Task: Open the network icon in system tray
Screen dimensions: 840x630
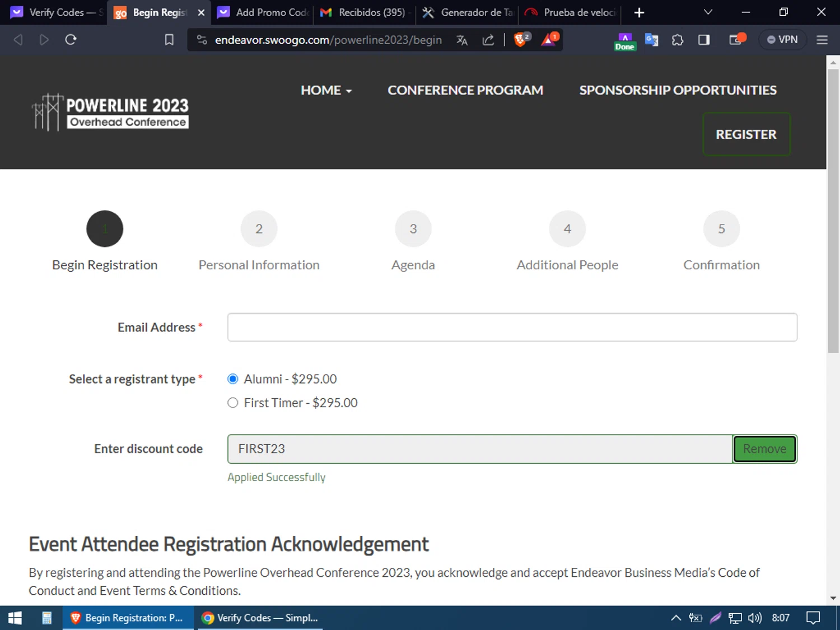Action: point(735,618)
